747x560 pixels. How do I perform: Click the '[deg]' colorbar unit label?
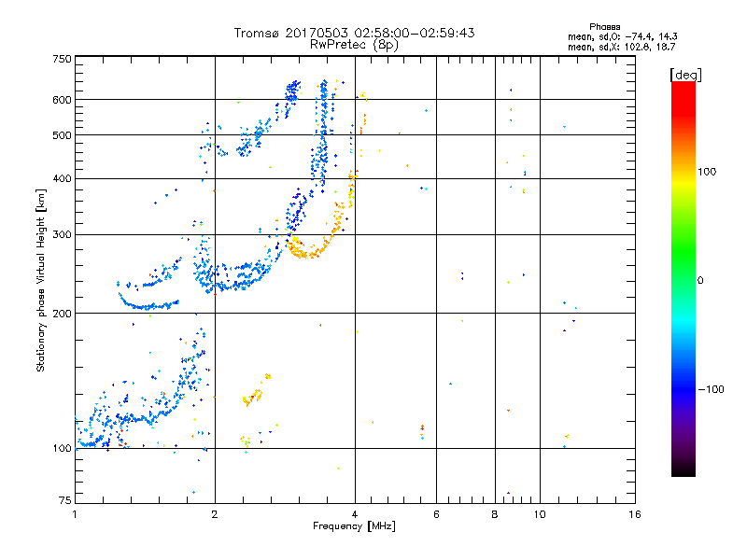pos(685,75)
